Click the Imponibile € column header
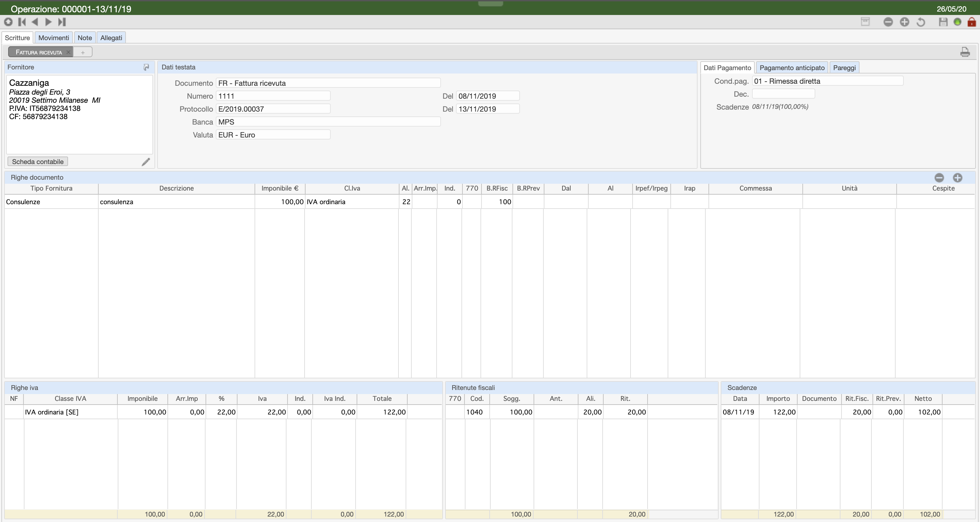Screen dimensions: 980x522 (280, 188)
